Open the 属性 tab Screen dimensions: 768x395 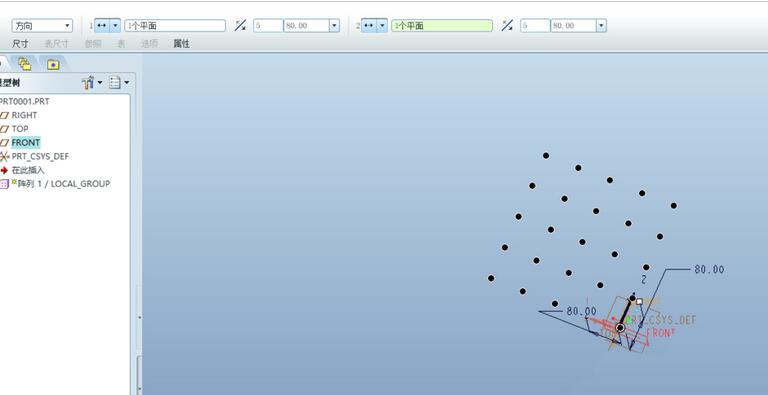(181, 44)
